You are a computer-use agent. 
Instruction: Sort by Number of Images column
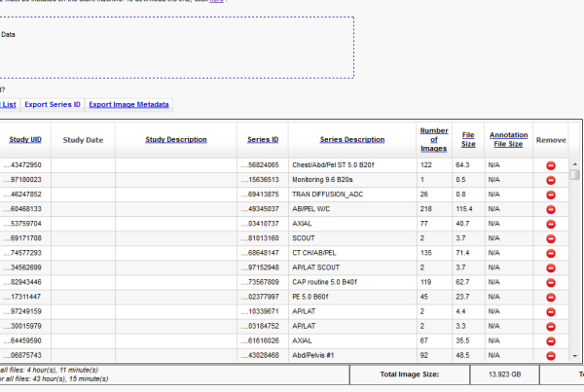point(434,140)
